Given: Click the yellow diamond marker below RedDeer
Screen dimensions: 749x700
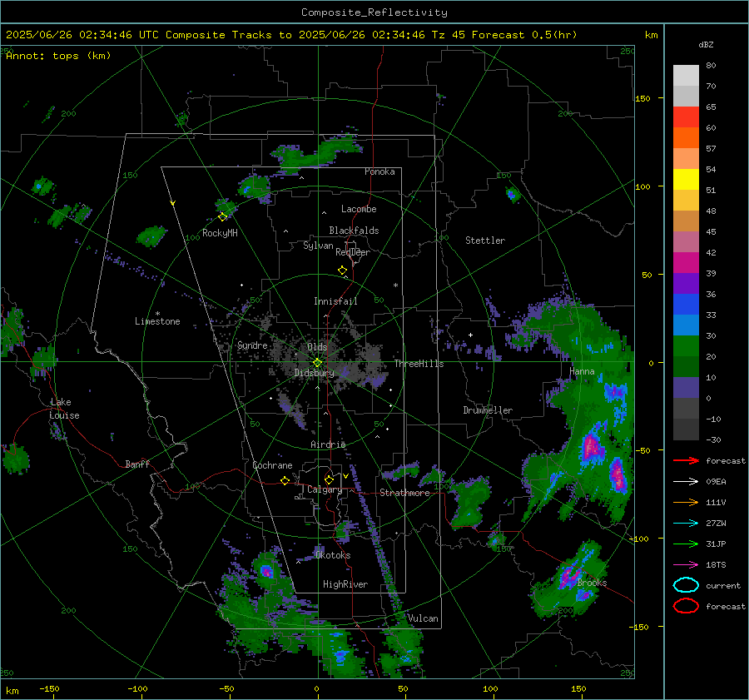Looking at the screenshot, I should click(342, 271).
